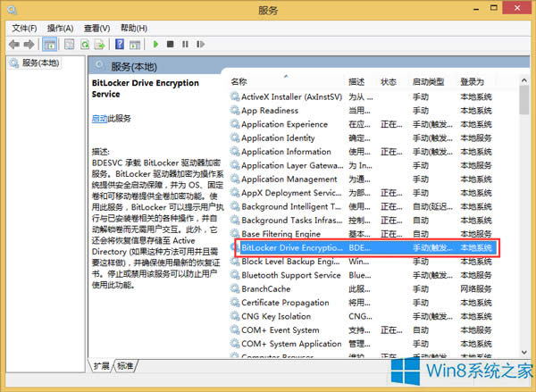This screenshot has height=392, width=536.
Task: Select the Bluetooth Support Service row
Action: point(361,275)
